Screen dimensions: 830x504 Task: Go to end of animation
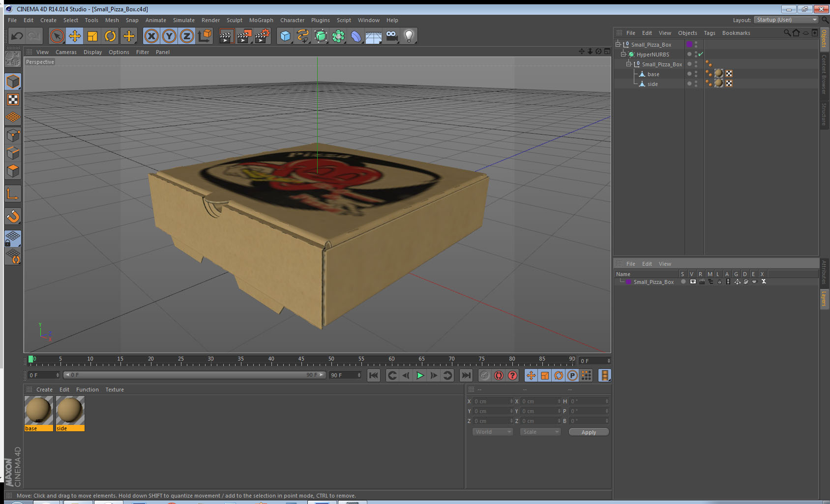point(466,375)
